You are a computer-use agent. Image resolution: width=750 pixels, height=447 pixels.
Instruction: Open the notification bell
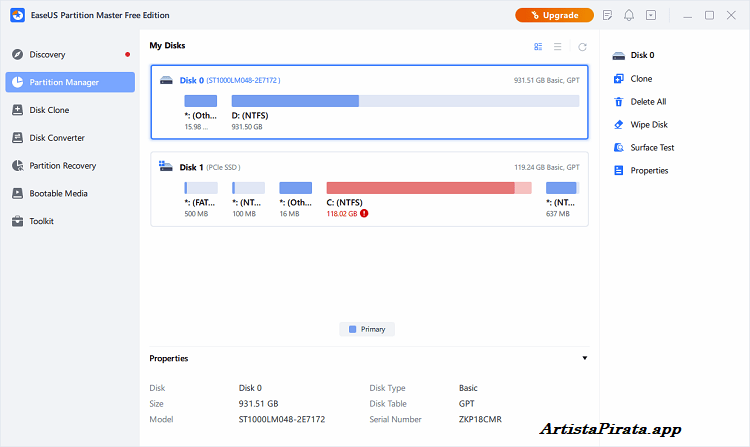click(629, 15)
